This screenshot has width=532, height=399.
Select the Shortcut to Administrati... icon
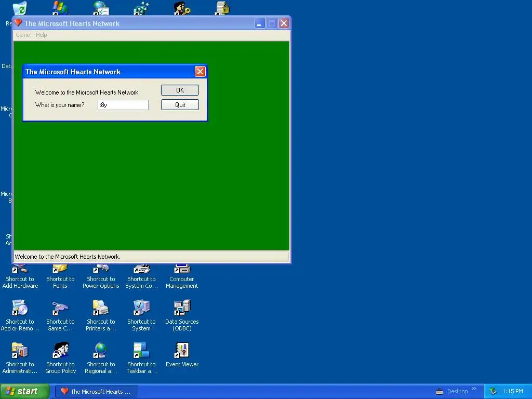click(x=20, y=358)
